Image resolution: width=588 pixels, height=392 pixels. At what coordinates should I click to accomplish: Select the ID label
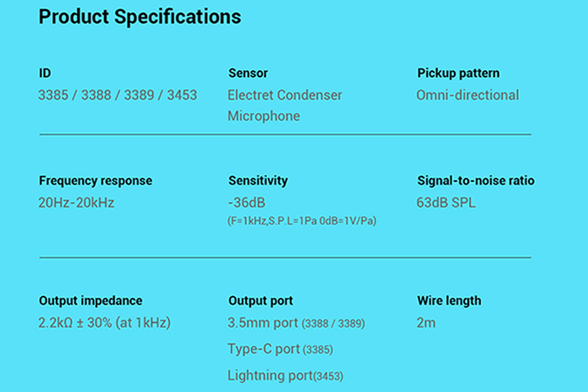45,73
